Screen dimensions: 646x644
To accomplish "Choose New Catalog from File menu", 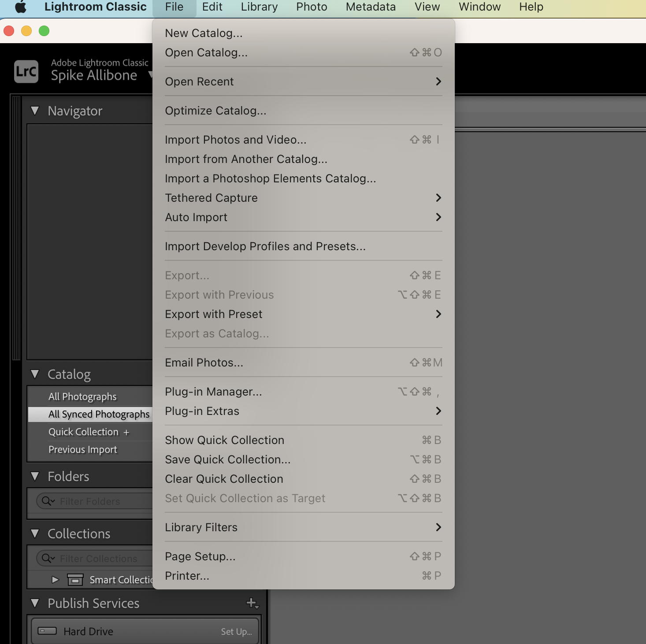I will (304, 33).
